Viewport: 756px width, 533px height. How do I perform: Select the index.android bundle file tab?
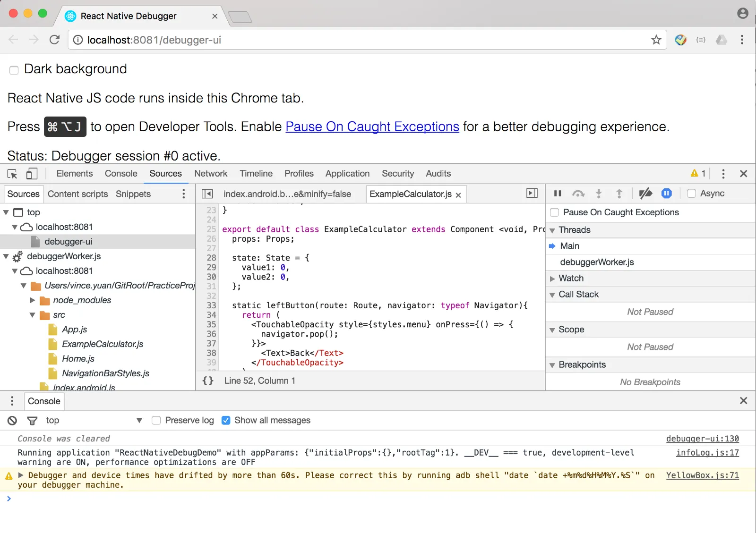pyautogui.click(x=287, y=194)
